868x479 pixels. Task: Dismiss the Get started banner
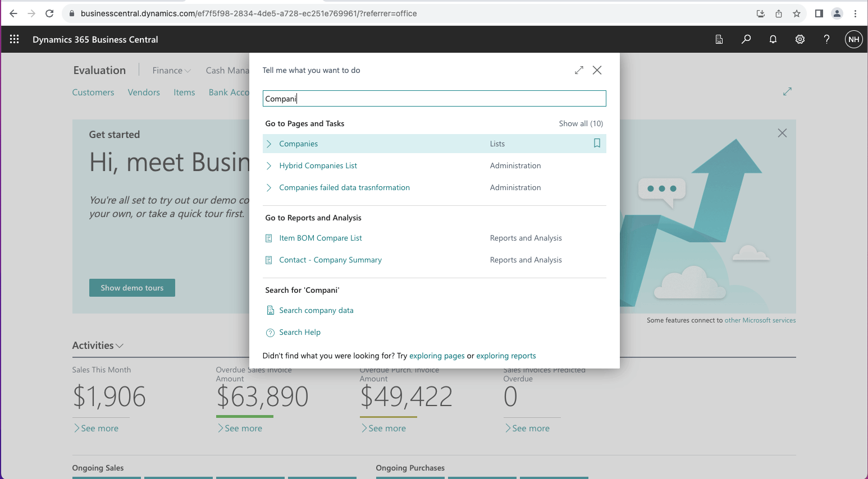782,133
